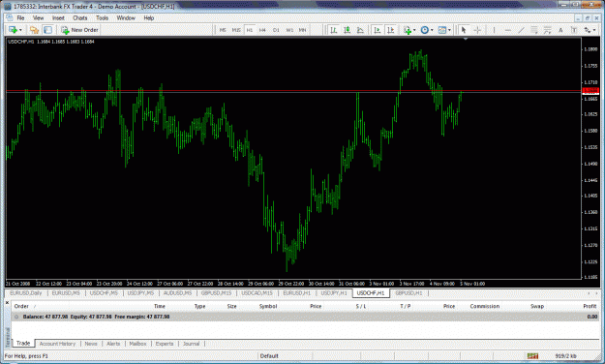Select the Cursor arrow tool
The width and height of the screenshot is (605, 364).
(464, 30)
